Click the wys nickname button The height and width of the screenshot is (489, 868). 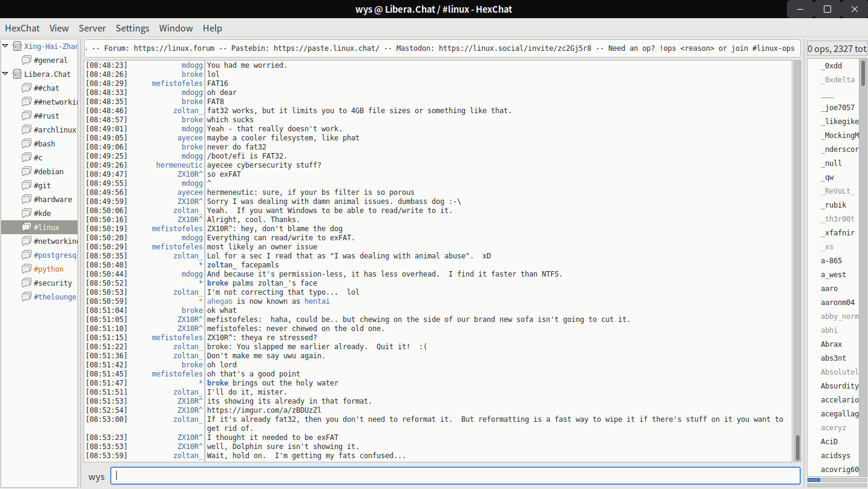tap(96, 476)
